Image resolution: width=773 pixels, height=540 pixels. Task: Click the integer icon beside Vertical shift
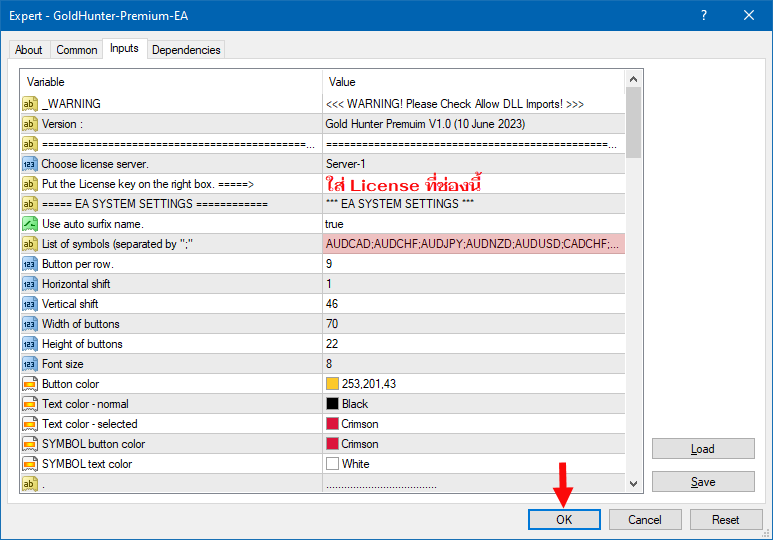point(30,304)
